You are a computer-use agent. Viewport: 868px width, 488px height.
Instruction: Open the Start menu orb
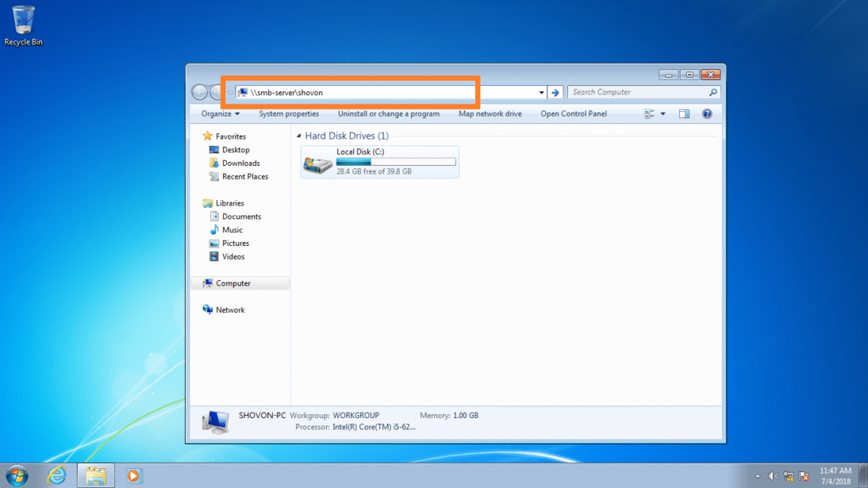pos(17,476)
